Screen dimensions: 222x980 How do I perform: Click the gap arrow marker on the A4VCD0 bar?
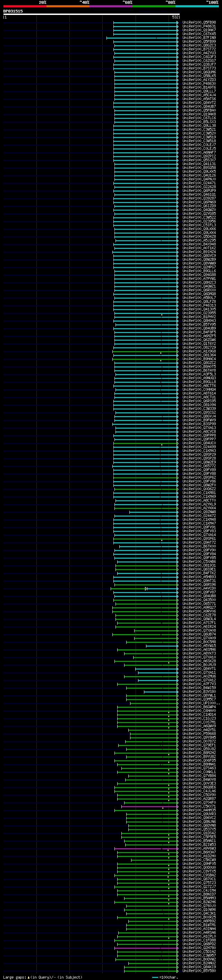(146, 589)
